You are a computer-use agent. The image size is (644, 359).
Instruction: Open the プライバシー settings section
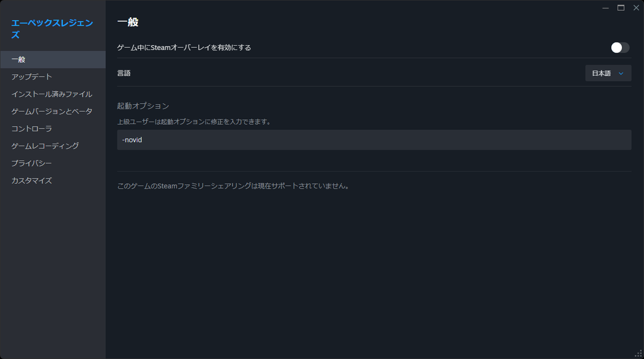tap(30, 163)
